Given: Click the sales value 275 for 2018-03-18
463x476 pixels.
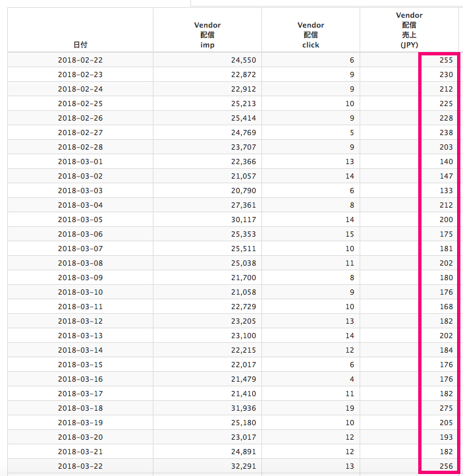Looking at the screenshot, I should coord(447,408).
